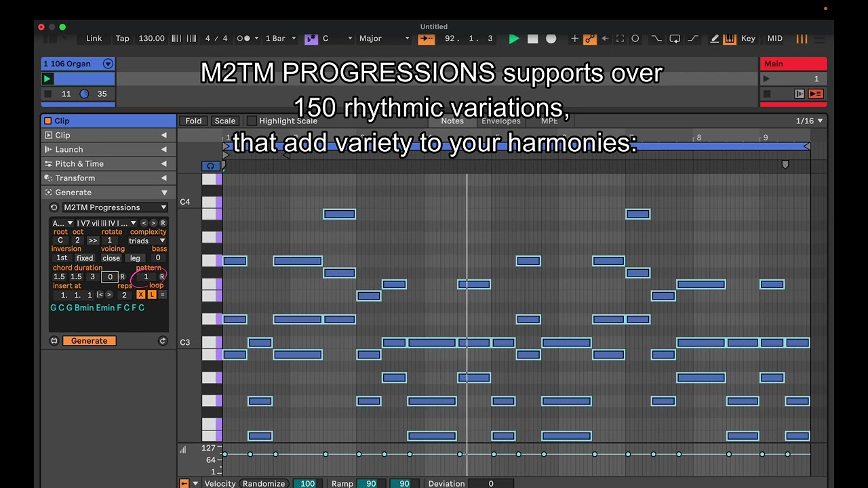Toggle the piano roll headphone preview icon

coord(211,166)
